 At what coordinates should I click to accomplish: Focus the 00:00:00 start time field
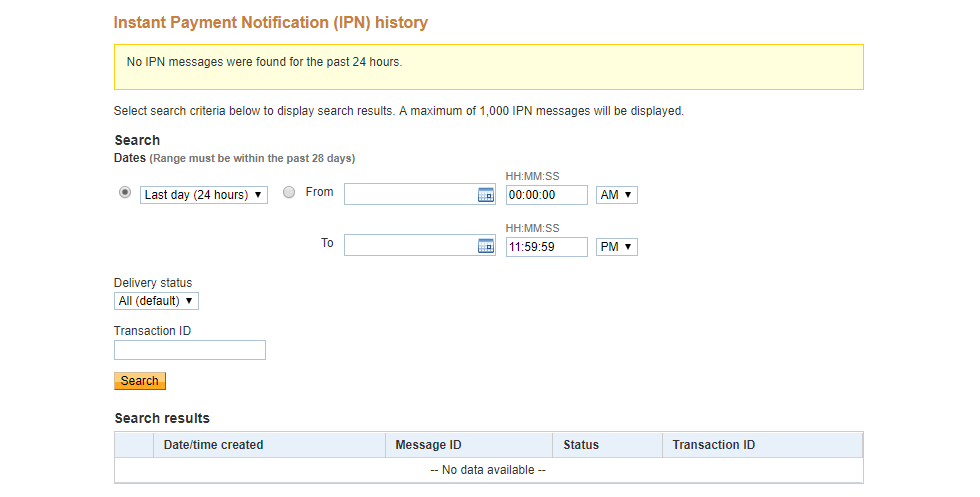pos(546,195)
